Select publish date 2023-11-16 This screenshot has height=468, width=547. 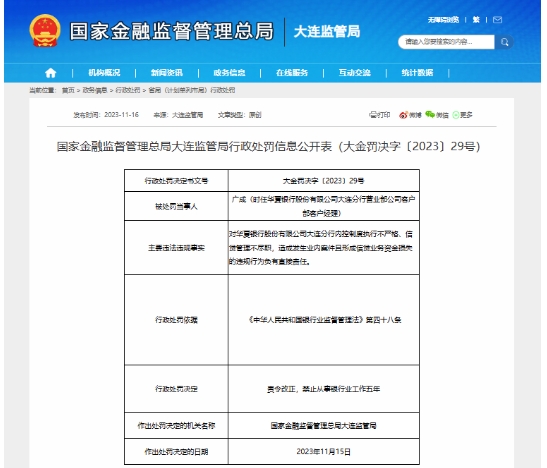pyautogui.click(x=121, y=115)
